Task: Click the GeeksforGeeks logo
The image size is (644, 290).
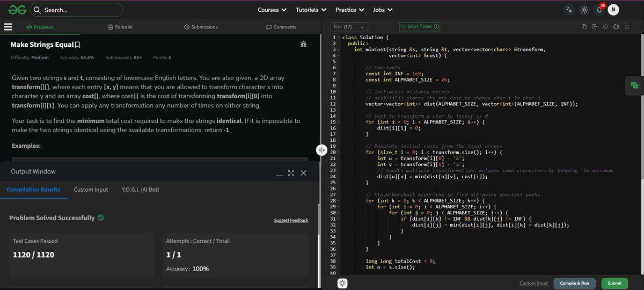Action: 17,10
